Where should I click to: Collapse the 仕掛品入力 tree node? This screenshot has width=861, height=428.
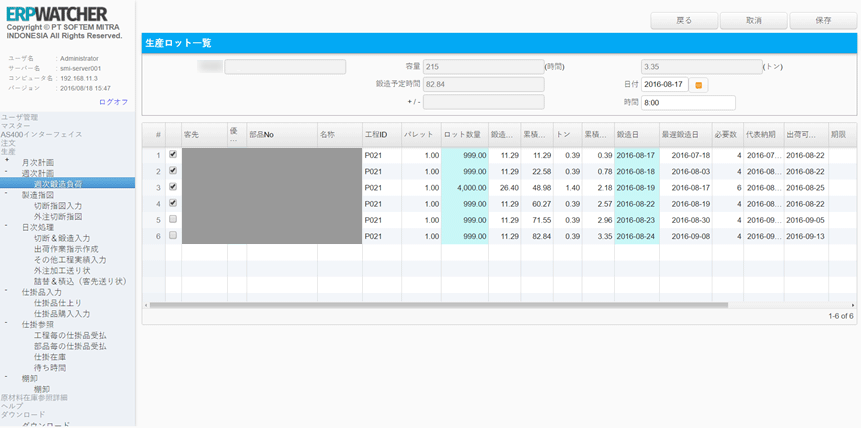point(7,291)
